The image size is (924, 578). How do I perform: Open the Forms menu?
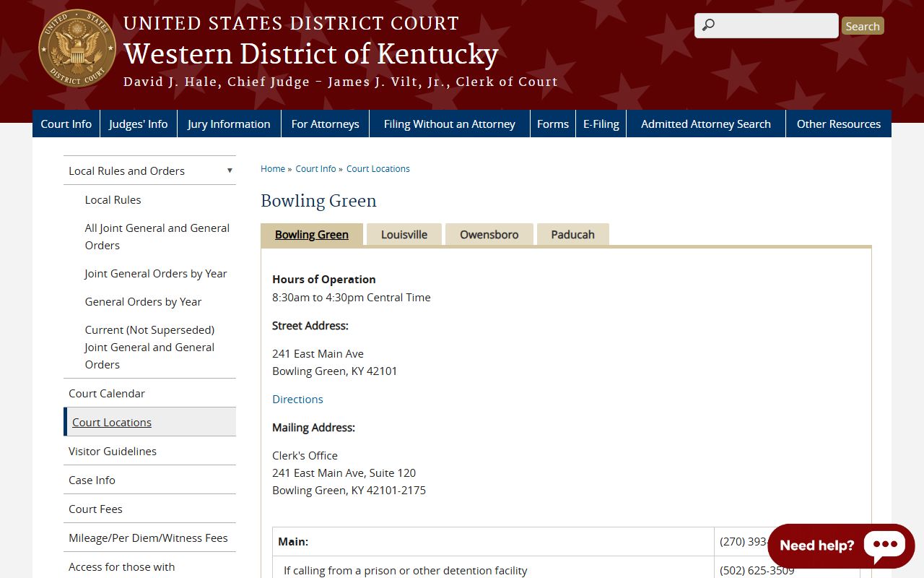pyautogui.click(x=553, y=124)
